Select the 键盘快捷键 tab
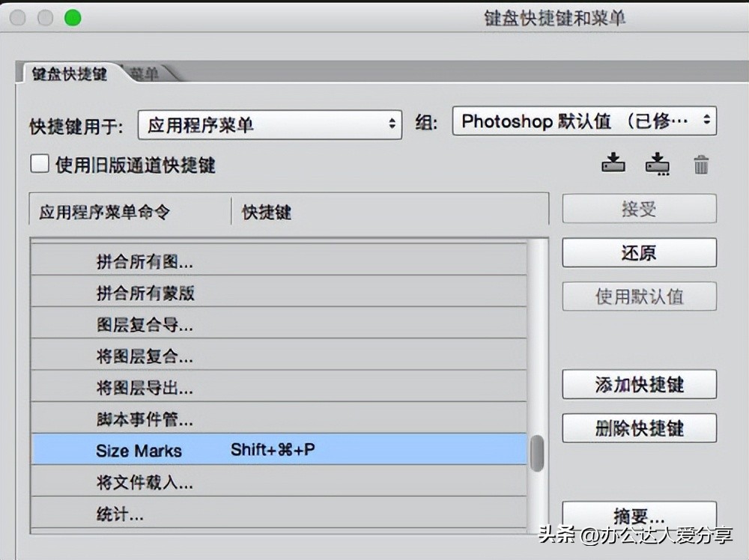Viewport: 749px width, 560px height. [x=70, y=75]
